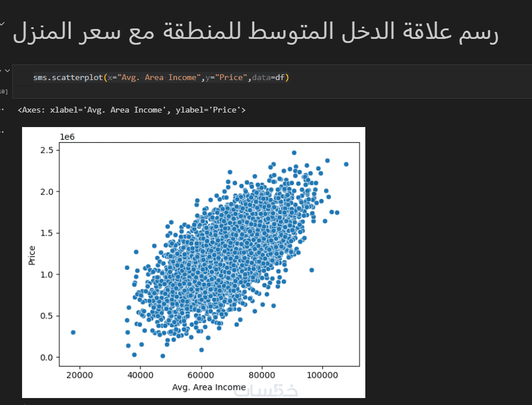Select the Arabic markdown heading cell

click(256, 32)
